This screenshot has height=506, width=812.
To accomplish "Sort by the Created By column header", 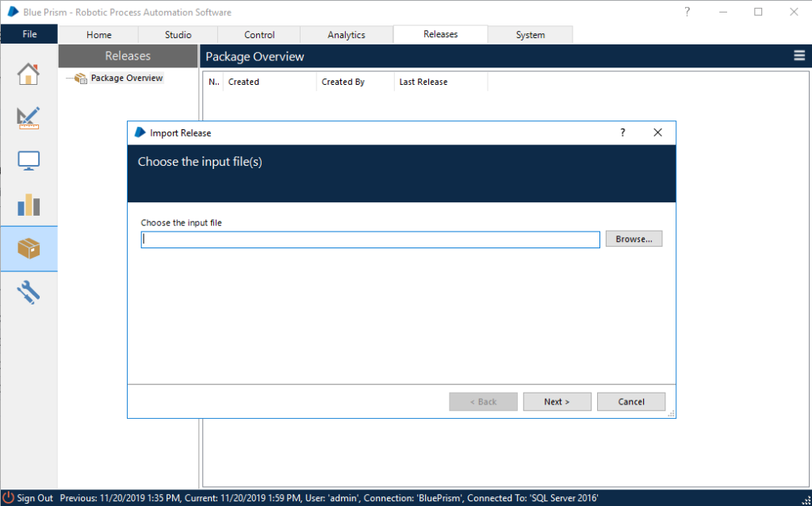I will pos(355,82).
